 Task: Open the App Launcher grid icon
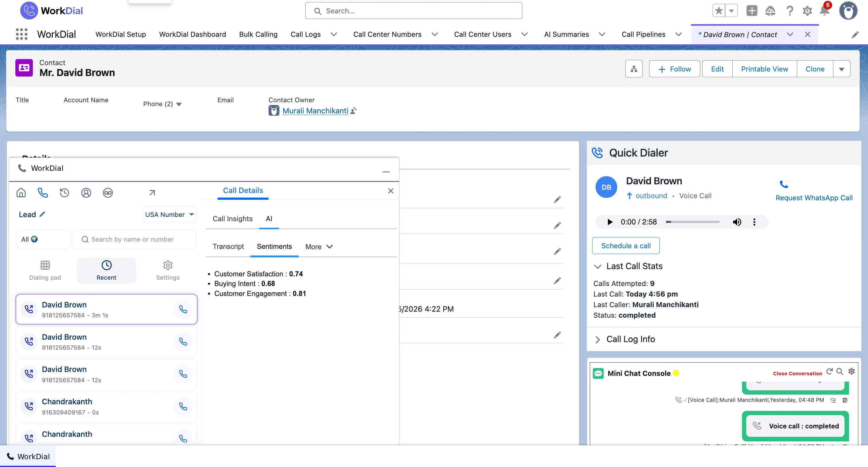tap(22, 34)
